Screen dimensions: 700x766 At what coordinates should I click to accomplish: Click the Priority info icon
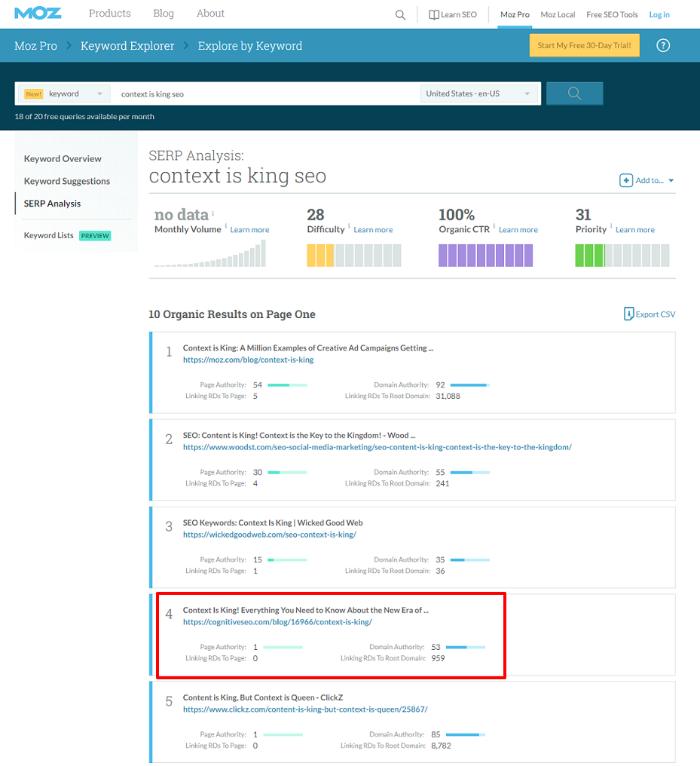click(611, 226)
